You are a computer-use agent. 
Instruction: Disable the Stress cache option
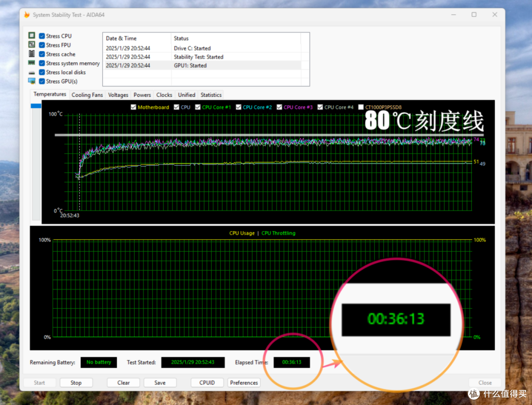pos(42,54)
